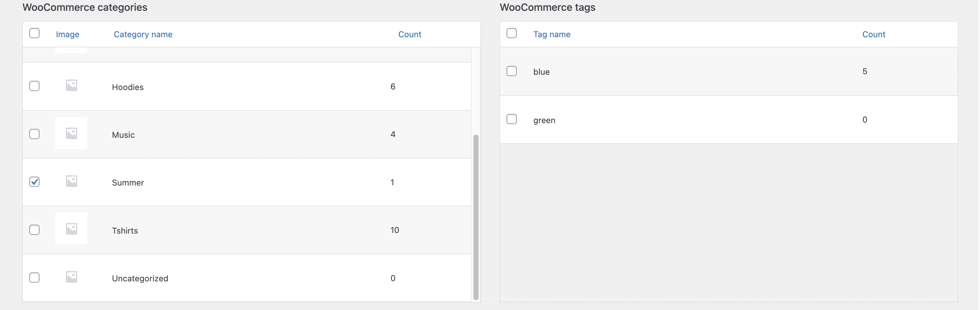Check the Uncategorized category checkbox
This screenshot has height=310, width=980.
34,278
